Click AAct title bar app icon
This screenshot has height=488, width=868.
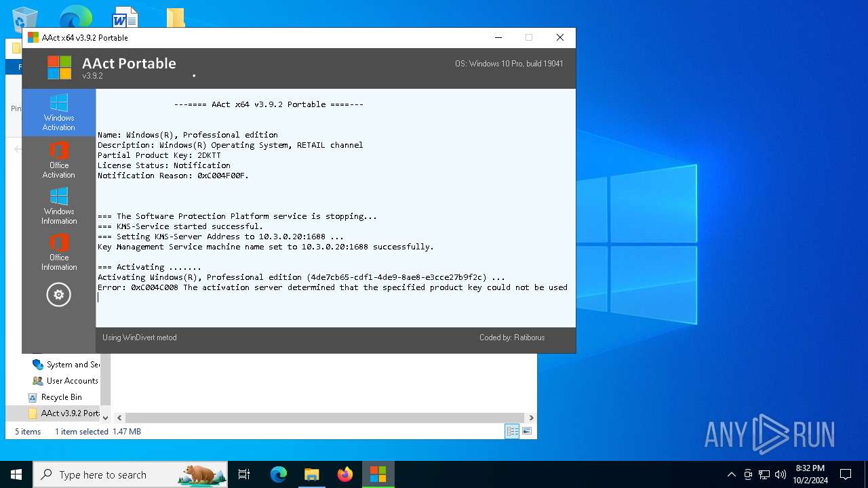tap(33, 38)
